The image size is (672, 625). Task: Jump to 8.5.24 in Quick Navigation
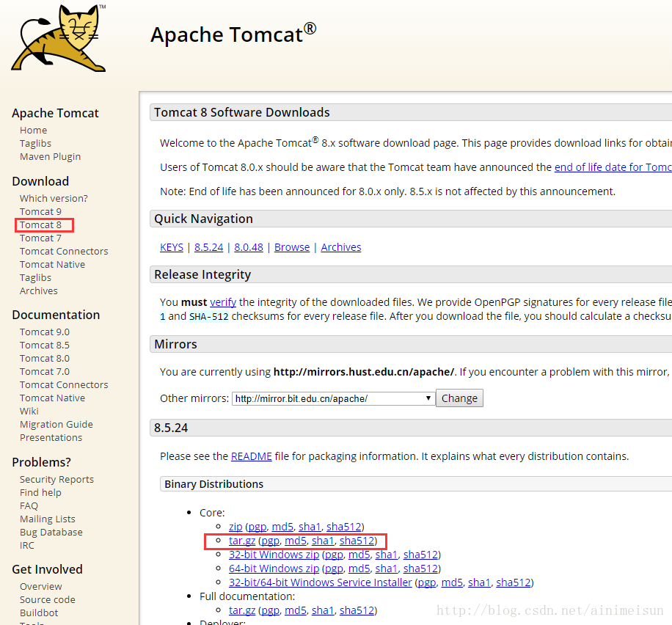[x=208, y=247]
